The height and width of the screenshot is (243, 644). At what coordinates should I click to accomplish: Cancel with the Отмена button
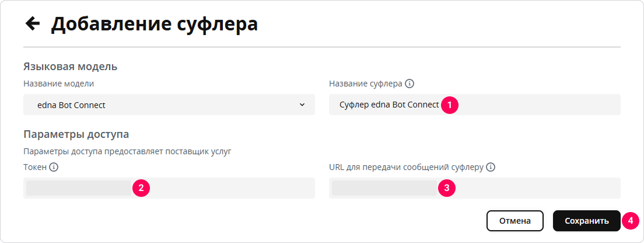pos(515,221)
